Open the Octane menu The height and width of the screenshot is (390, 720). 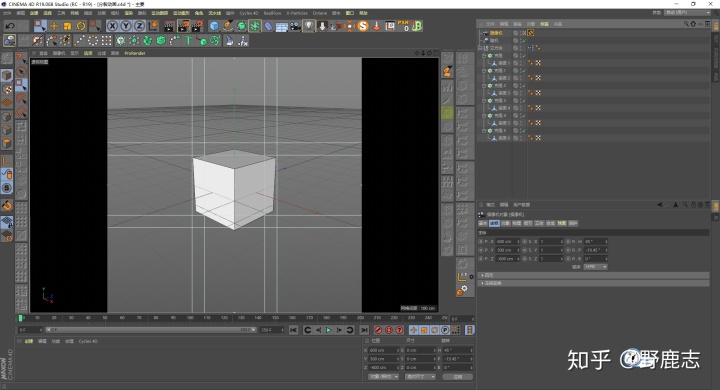(320, 13)
